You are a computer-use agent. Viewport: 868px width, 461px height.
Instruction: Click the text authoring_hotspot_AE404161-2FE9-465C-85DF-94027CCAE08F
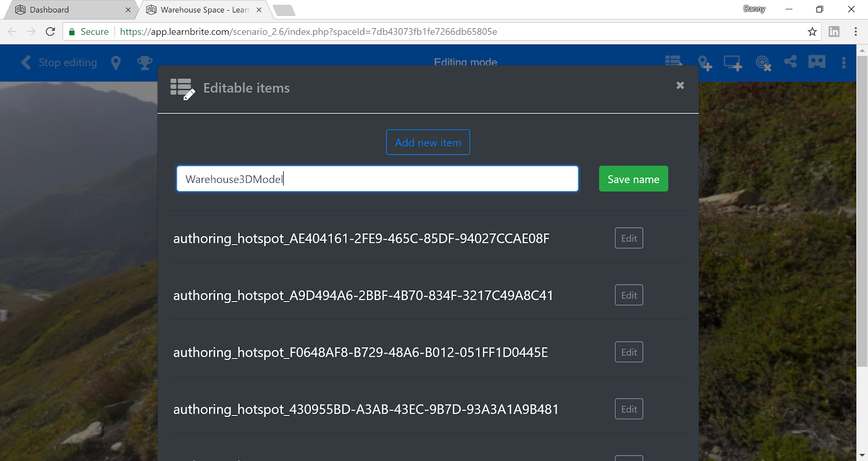[x=361, y=239]
